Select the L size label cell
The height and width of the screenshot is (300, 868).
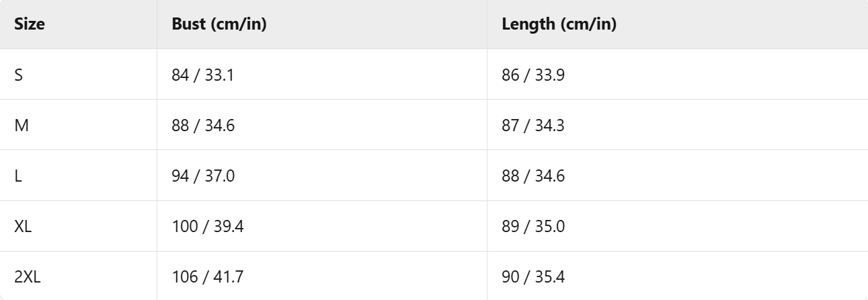(18, 176)
